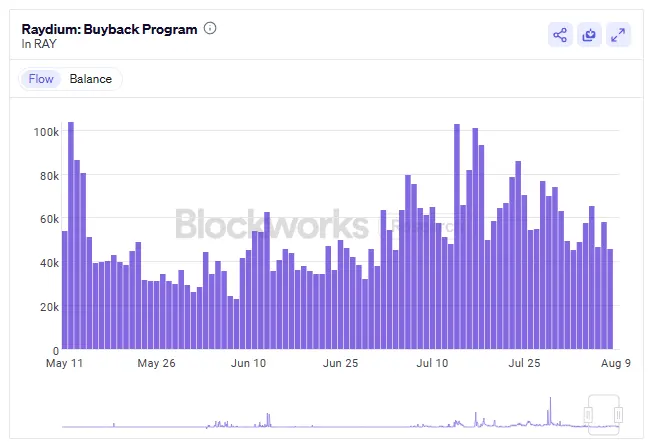Image resolution: width=648 pixels, height=444 pixels.
Task: Click the share chart icon
Action: tap(560, 35)
